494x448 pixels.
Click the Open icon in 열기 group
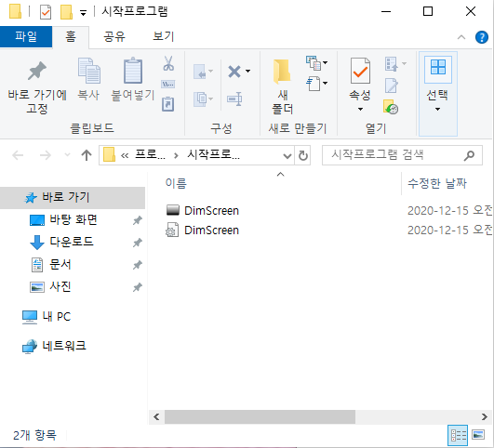pos(392,64)
